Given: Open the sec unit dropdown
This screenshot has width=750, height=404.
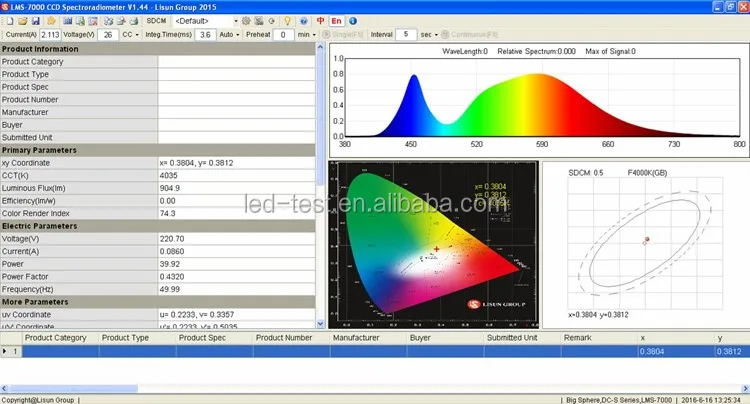Looking at the screenshot, I should pyautogui.click(x=429, y=34).
